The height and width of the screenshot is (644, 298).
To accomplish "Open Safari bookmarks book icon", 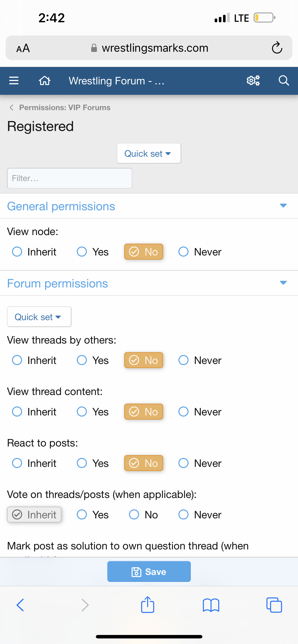I will tap(211, 605).
